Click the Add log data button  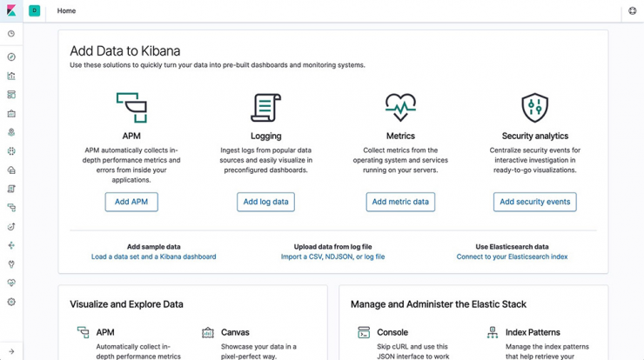click(x=265, y=202)
